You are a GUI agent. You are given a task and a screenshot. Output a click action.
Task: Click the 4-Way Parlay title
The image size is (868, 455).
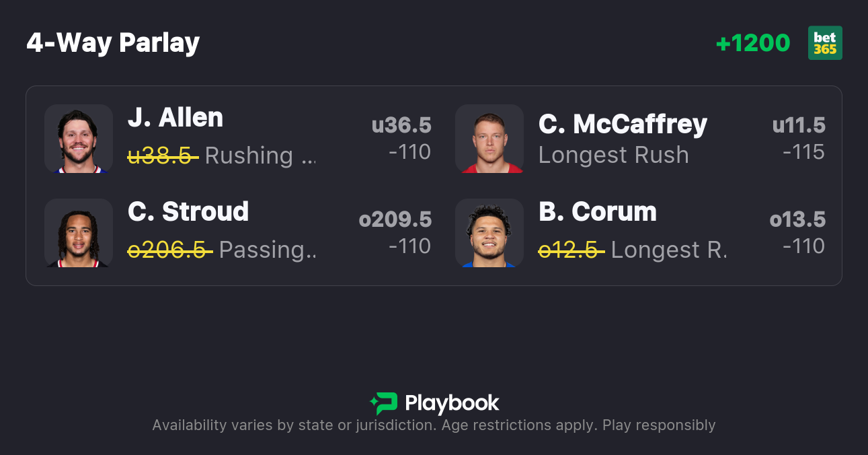(113, 43)
